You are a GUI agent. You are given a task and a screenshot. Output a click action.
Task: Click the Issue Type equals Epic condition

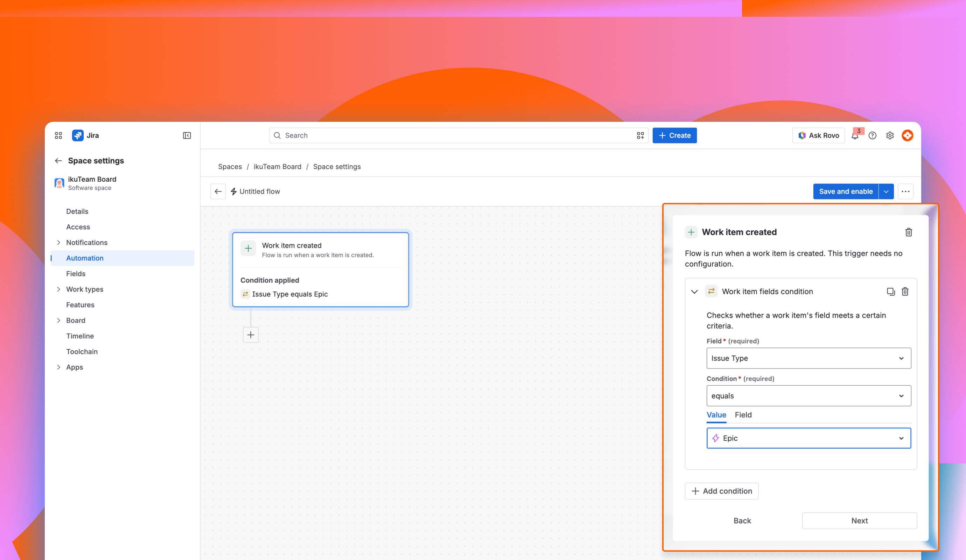[x=290, y=294]
